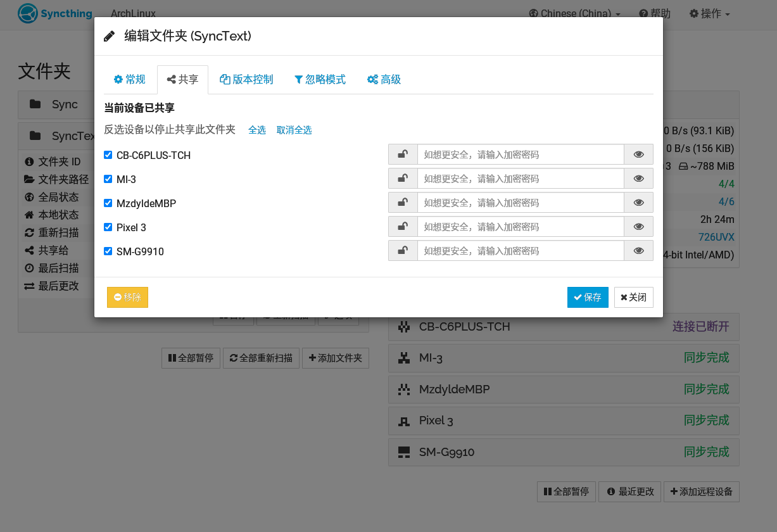Click the 重新扫描 refresh icon
The image size is (777, 532).
tap(28, 232)
